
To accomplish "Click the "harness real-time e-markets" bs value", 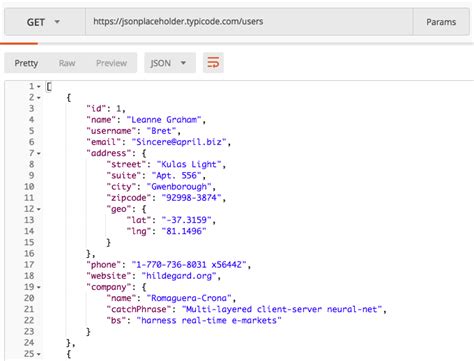I will tap(209, 320).
